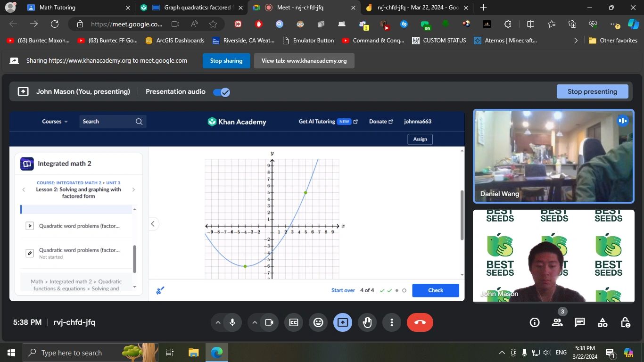Open more options three-dot menu
644x362 pixels.
pyautogui.click(x=391, y=322)
